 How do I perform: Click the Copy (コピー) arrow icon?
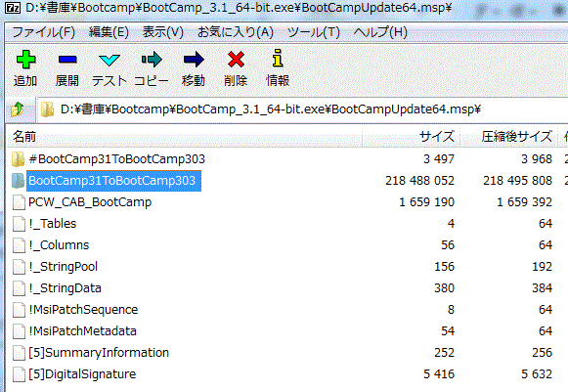pos(152,59)
